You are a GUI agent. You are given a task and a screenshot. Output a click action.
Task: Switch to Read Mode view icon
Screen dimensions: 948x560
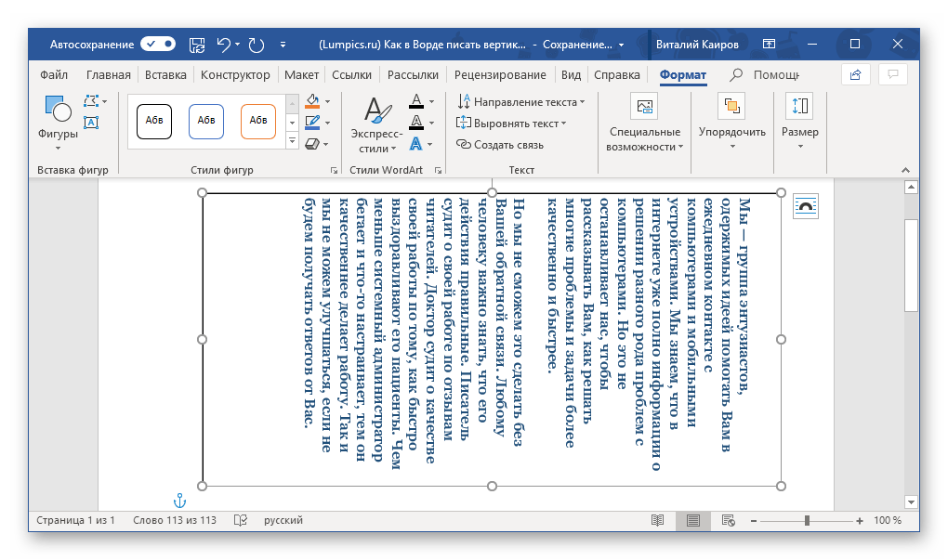tap(657, 520)
